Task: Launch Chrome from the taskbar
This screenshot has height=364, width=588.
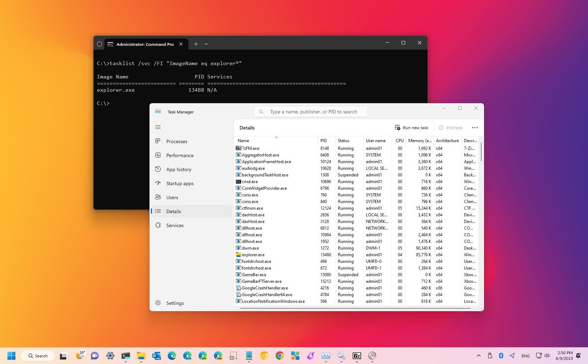Action: pyautogui.click(x=279, y=356)
